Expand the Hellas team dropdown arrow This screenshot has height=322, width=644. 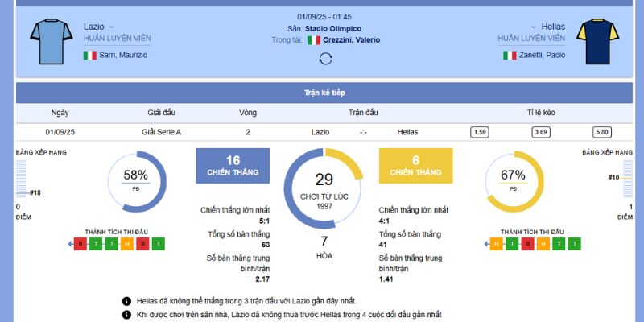tap(534, 27)
